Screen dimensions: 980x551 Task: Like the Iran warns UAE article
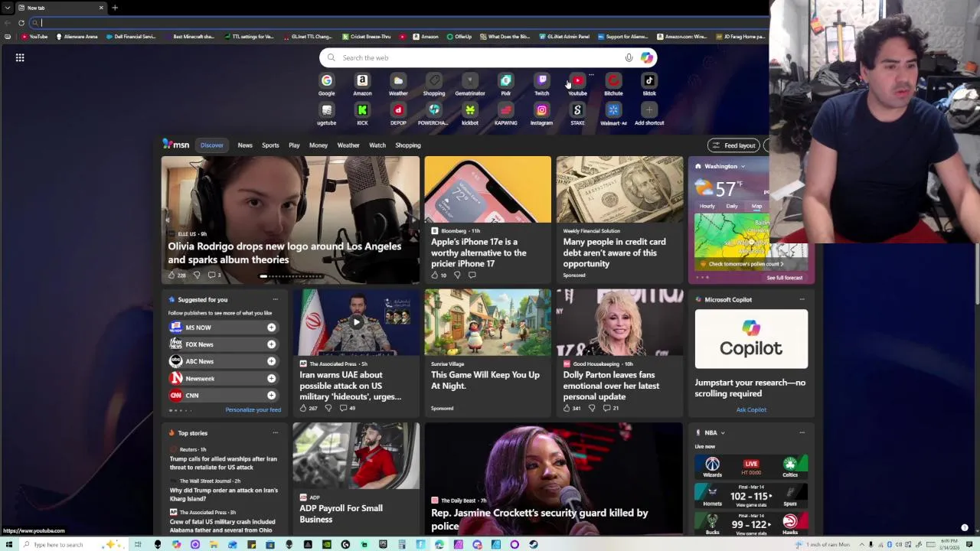tap(303, 408)
